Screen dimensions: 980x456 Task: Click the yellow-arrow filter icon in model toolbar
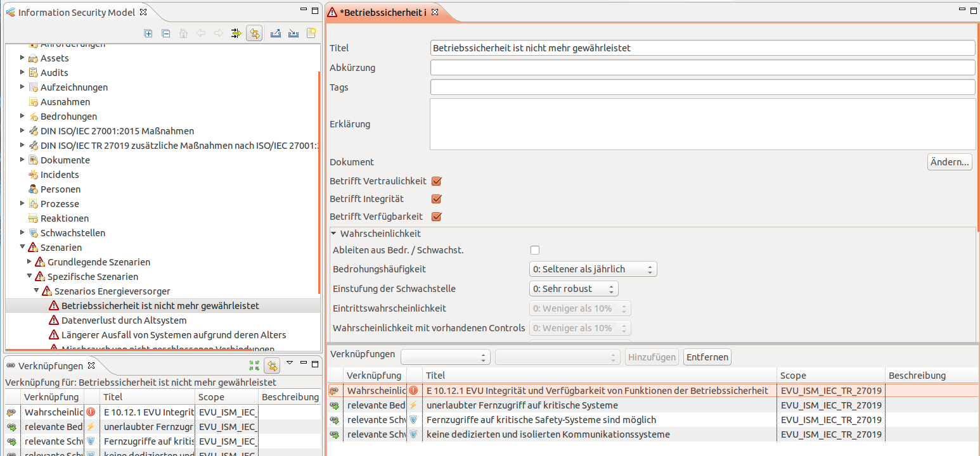pos(236,34)
